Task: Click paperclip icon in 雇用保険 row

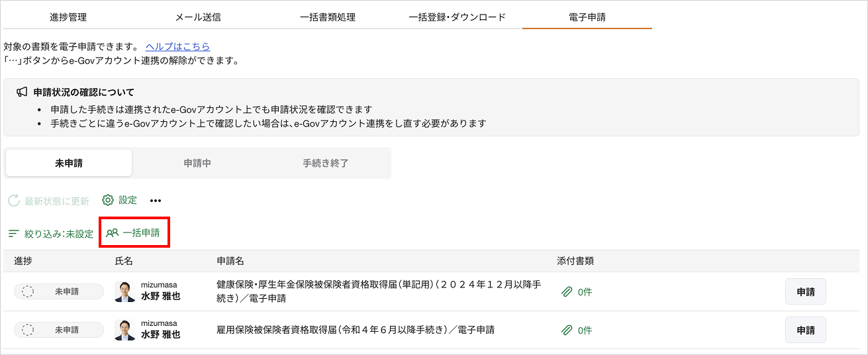Action: [x=566, y=330]
